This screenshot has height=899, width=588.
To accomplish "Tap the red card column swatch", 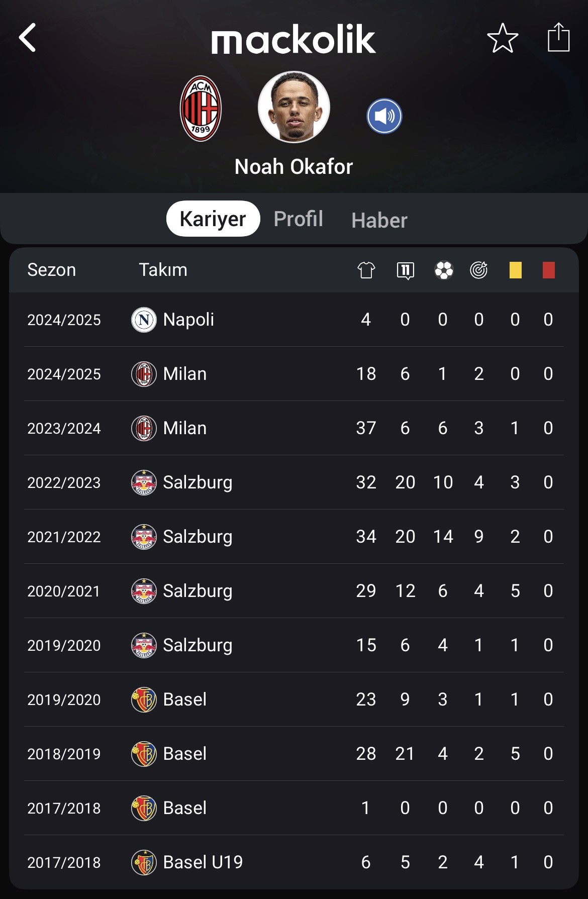I will pyautogui.click(x=549, y=270).
